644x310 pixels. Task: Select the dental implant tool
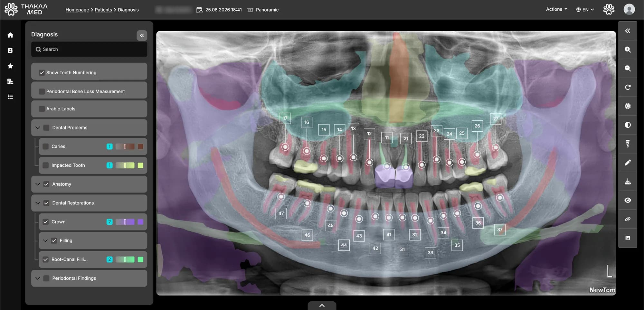pyautogui.click(x=628, y=144)
